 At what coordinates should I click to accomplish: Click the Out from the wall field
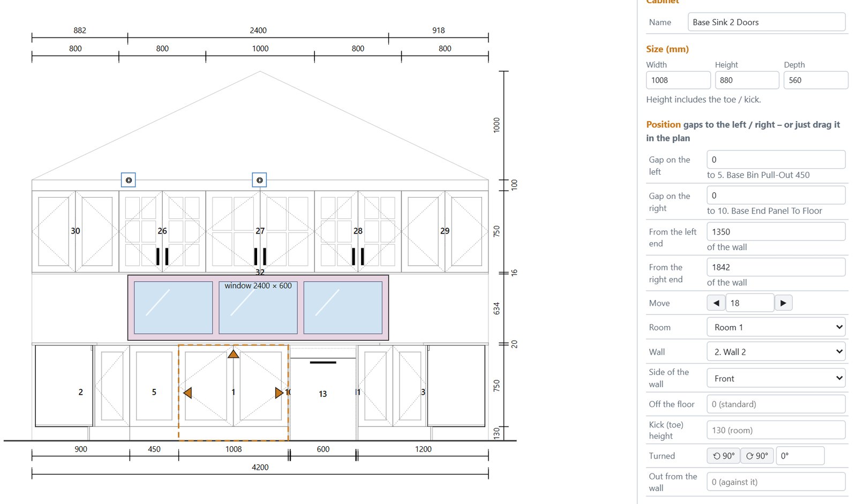[x=776, y=482]
